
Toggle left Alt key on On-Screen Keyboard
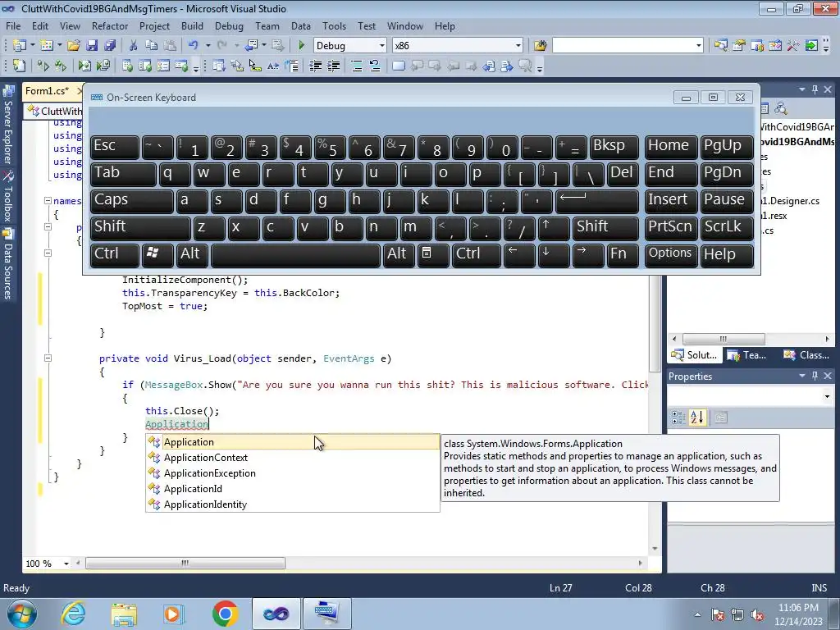192,255
